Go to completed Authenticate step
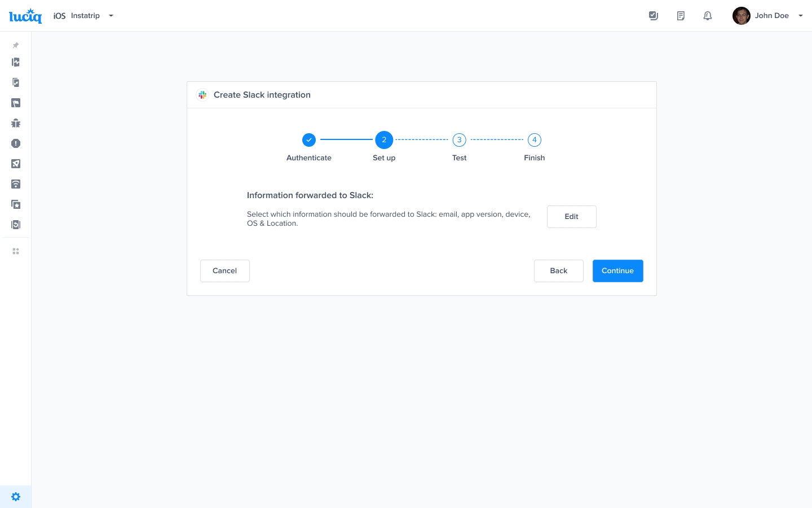Screen dimensions: 812x508 tap(309, 140)
